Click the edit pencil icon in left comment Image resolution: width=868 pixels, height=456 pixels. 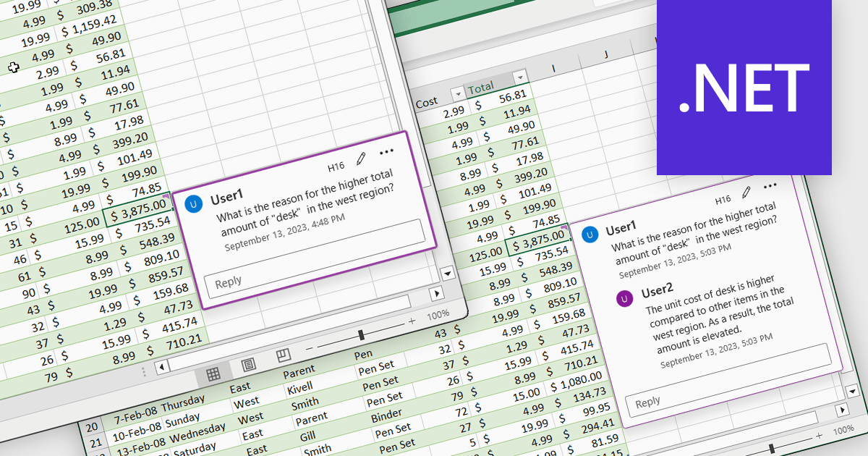[361, 158]
